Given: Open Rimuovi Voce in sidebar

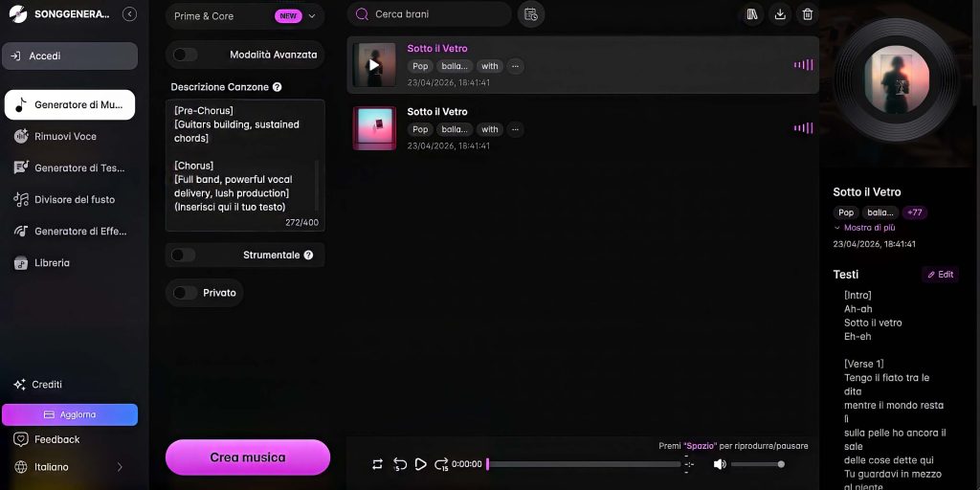Looking at the screenshot, I should (x=65, y=136).
